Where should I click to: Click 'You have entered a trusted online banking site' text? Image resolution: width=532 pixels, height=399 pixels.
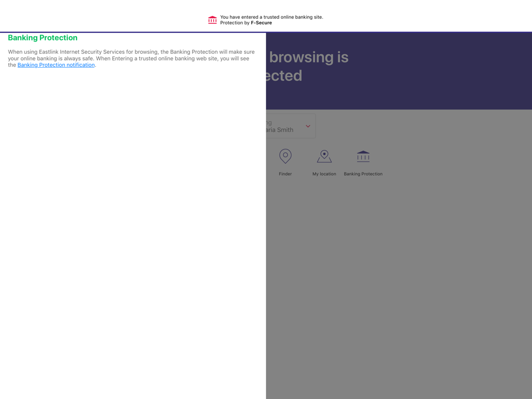point(271,17)
